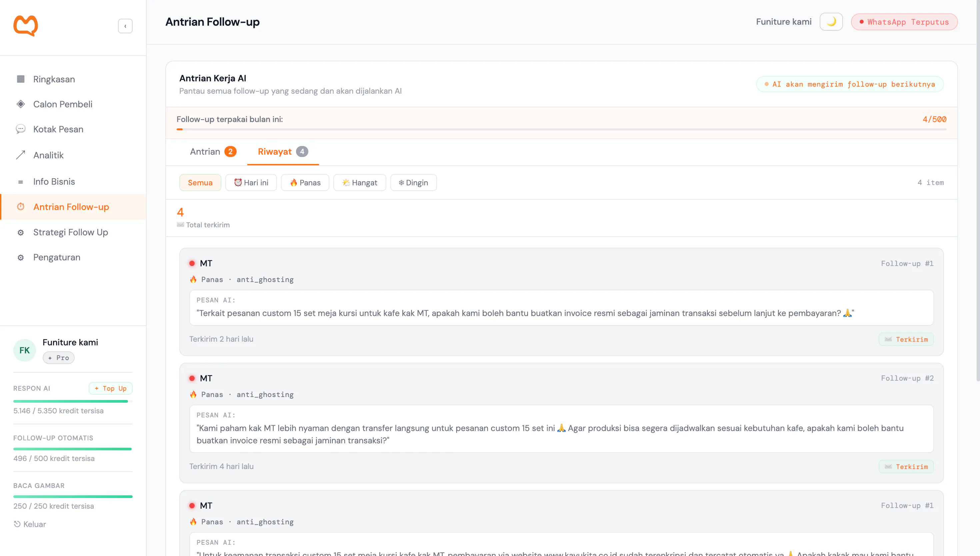
Task: Click the Analitik chart arrow icon
Action: 21,155
